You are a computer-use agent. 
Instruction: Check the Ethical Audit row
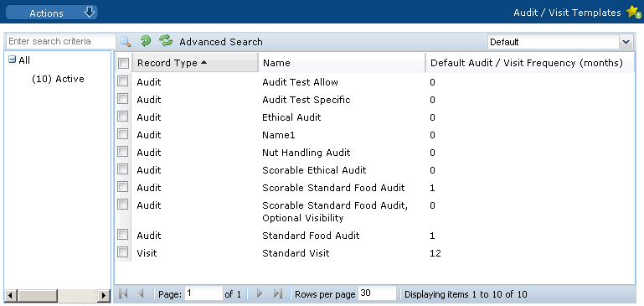123,117
